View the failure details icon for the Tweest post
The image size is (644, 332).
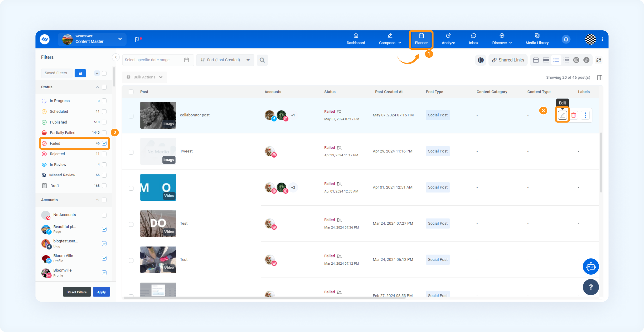click(x=339, y=148)
